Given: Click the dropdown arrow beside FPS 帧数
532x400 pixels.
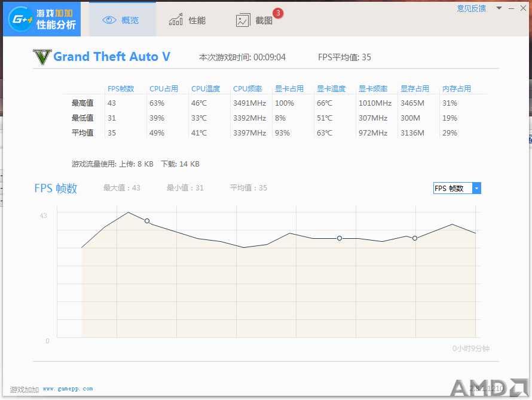Looking at the screenshot, I should tap(476, 188).
